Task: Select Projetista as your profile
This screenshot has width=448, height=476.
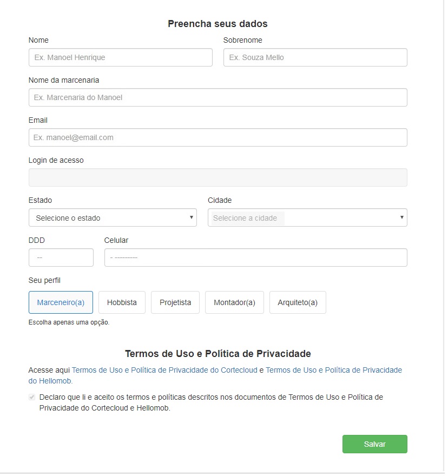Action: 175,302
